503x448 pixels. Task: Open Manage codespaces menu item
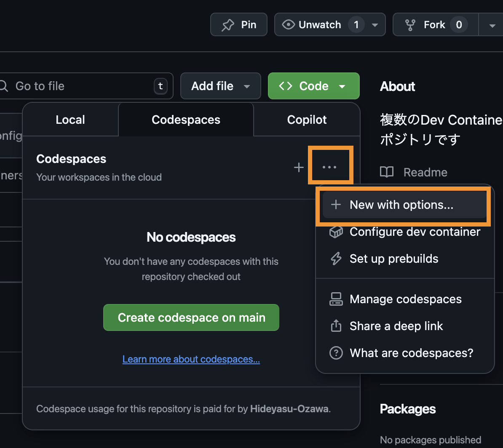(405, 299)
